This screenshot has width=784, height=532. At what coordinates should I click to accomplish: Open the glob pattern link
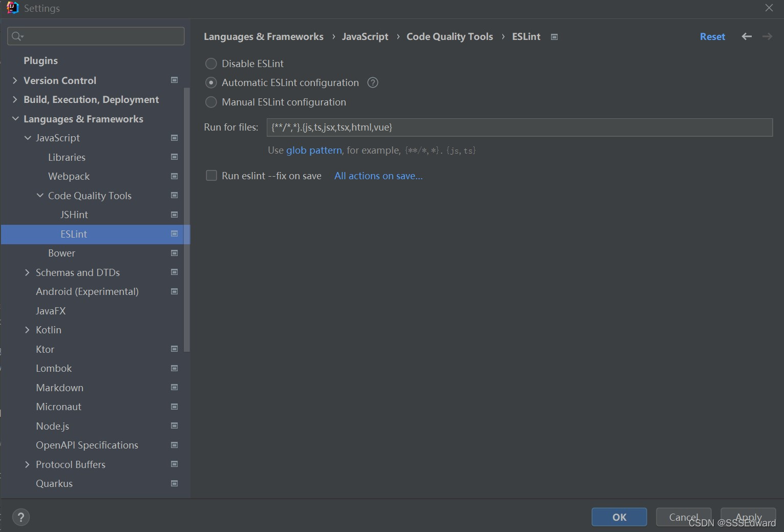coord(314,151)
